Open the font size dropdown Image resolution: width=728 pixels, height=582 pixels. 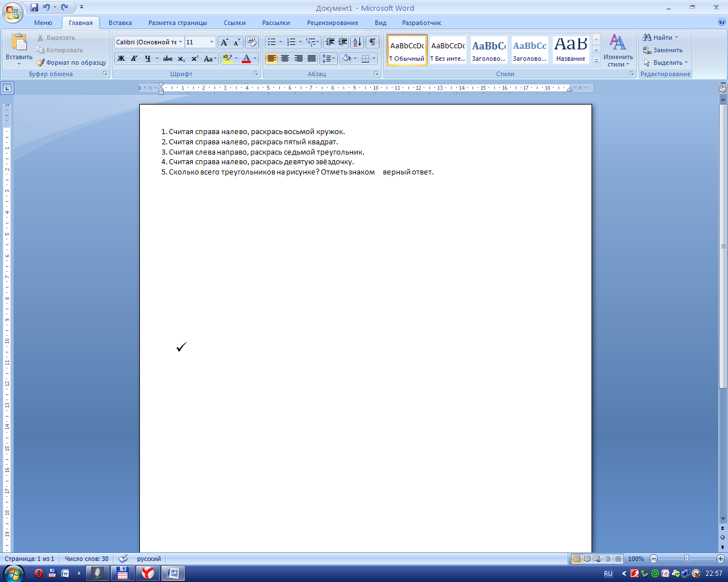tap(212, 42)
